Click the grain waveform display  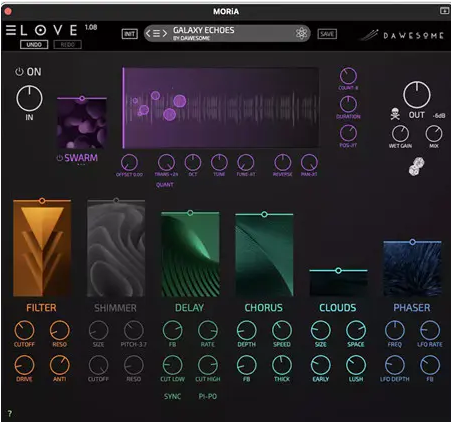(221, 108)
